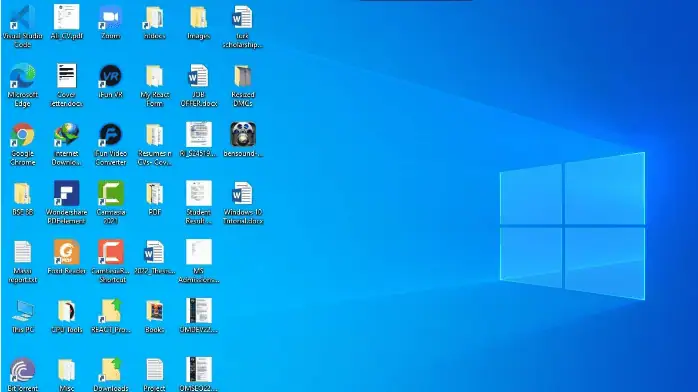Select the Books folder
This screenshot has height=392, width=698.
click(x=154, y=311)
